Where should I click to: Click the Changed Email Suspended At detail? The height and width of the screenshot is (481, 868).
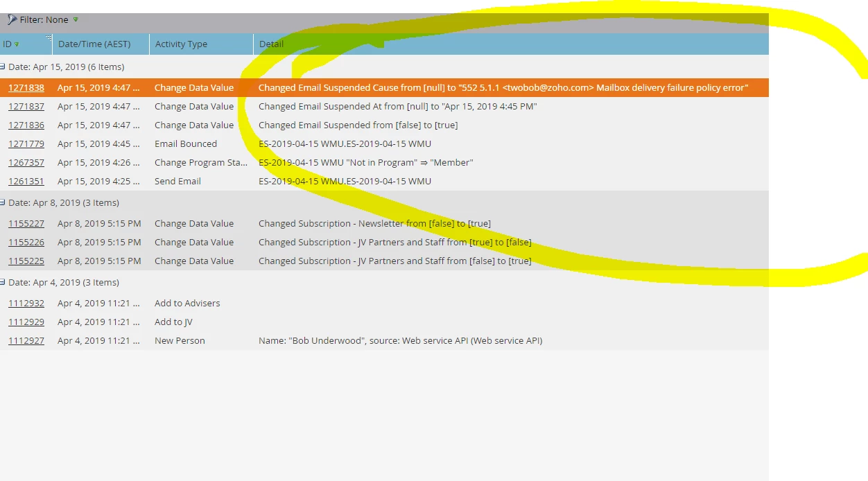click(398, 107)
